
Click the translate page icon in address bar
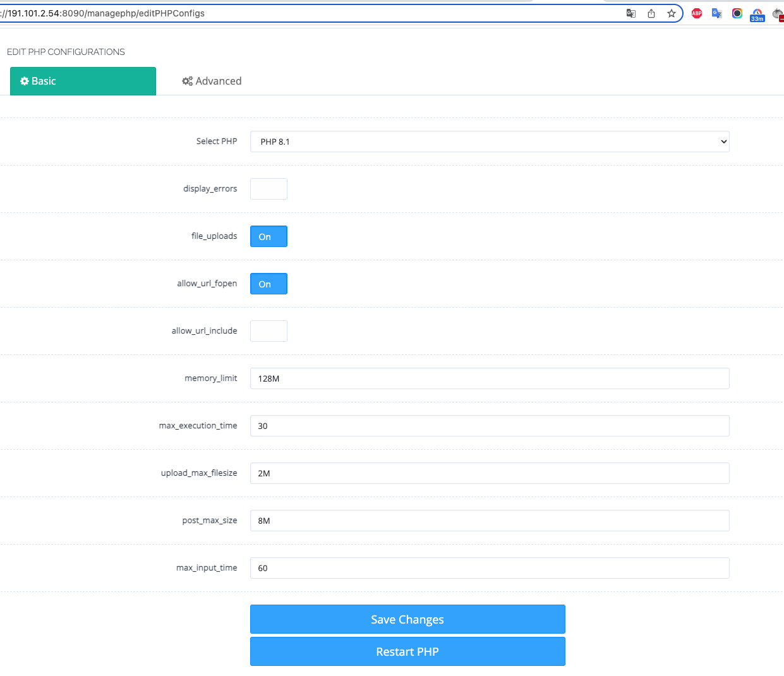click(x=630, y=13)
